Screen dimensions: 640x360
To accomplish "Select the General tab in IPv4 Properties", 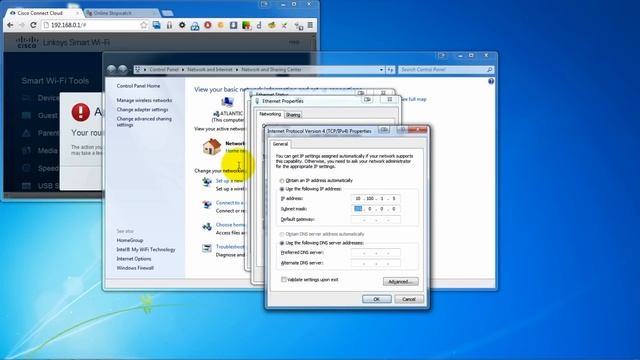I will click(x=280, y=144).
